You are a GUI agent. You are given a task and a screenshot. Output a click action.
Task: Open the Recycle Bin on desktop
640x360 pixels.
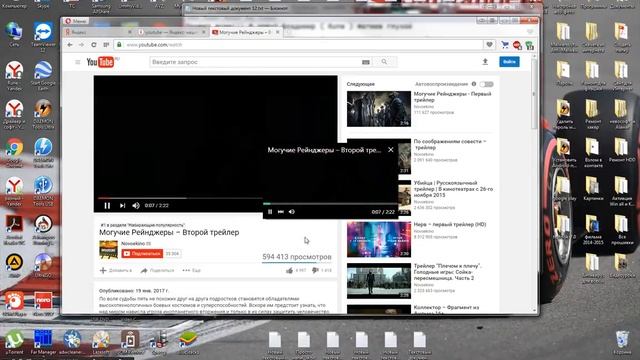click(x=622, y=342)
